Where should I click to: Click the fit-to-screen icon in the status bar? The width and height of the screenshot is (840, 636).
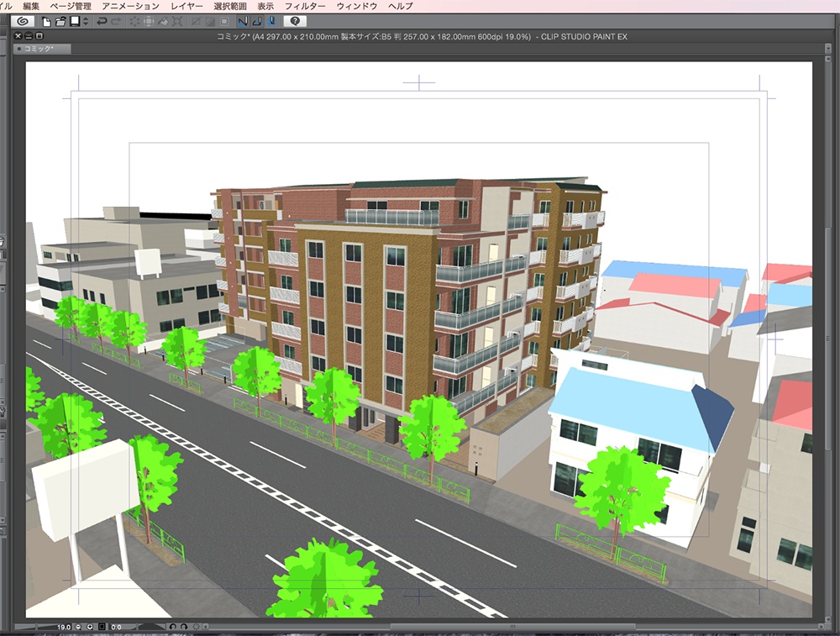pyautogui.click(x=102, y=628)
